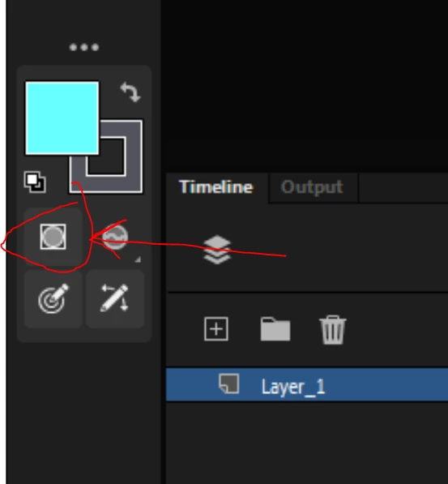Click empty area below Layer_1 row
This screenshot has height=484, width=448.
click(307, 443)
